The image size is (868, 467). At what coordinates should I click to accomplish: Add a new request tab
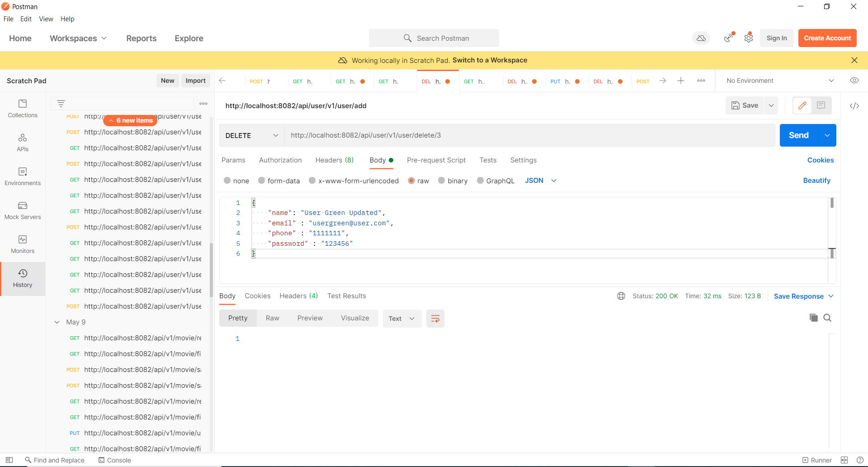[x=681, y=81]
